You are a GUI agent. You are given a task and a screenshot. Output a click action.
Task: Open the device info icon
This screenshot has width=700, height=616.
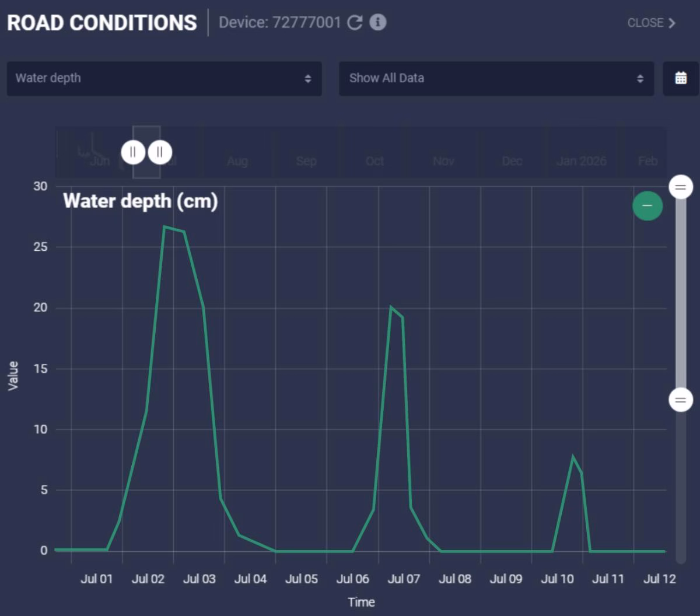click(x=378, y=23)
